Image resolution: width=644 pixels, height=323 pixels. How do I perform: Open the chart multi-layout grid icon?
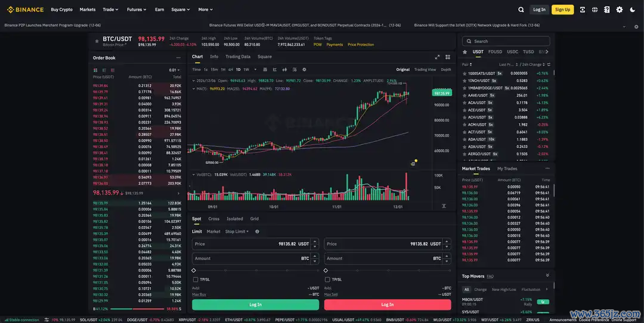[x=448, y=57]
